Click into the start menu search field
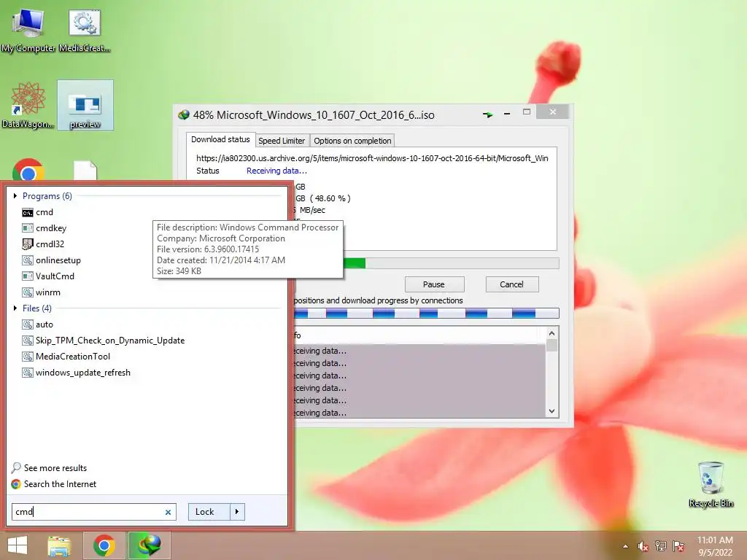The height and width of the screenshot is (560, 747). pos(94,512)
